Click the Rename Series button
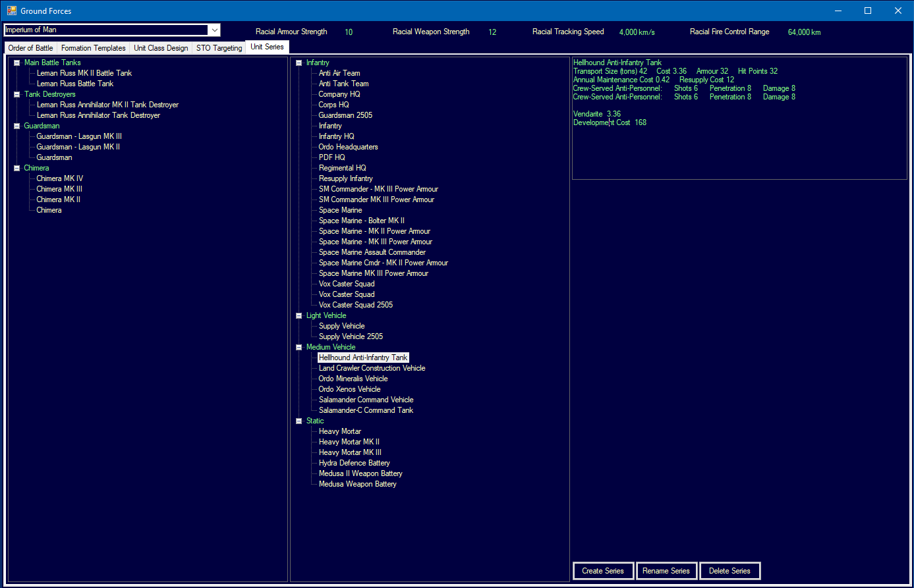Viewport: 914px width, 588px height. (x=666, y=571)
